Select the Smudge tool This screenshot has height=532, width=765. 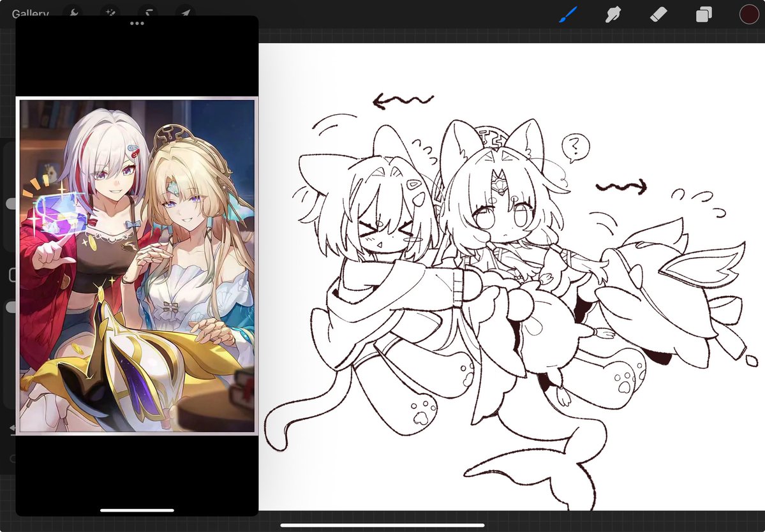point(613,14)
